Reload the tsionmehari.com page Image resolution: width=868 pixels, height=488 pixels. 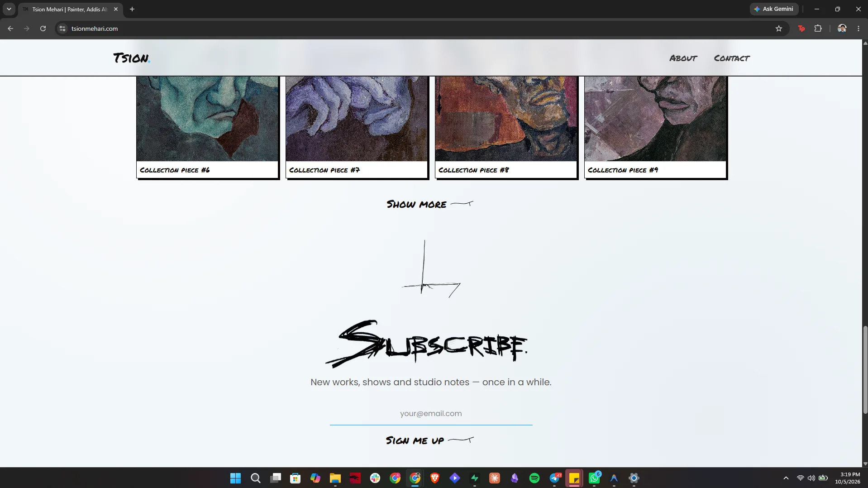point(43,29)
